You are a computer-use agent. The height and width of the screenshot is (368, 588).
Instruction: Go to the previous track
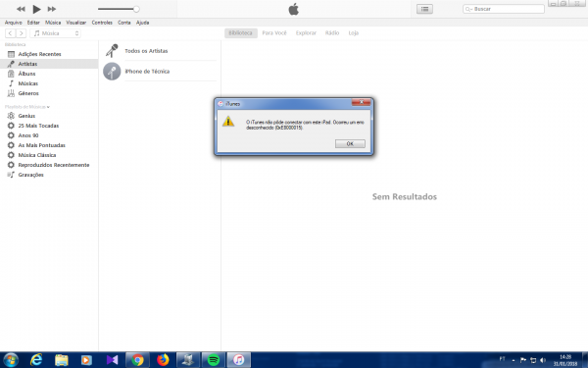(21, 9)
